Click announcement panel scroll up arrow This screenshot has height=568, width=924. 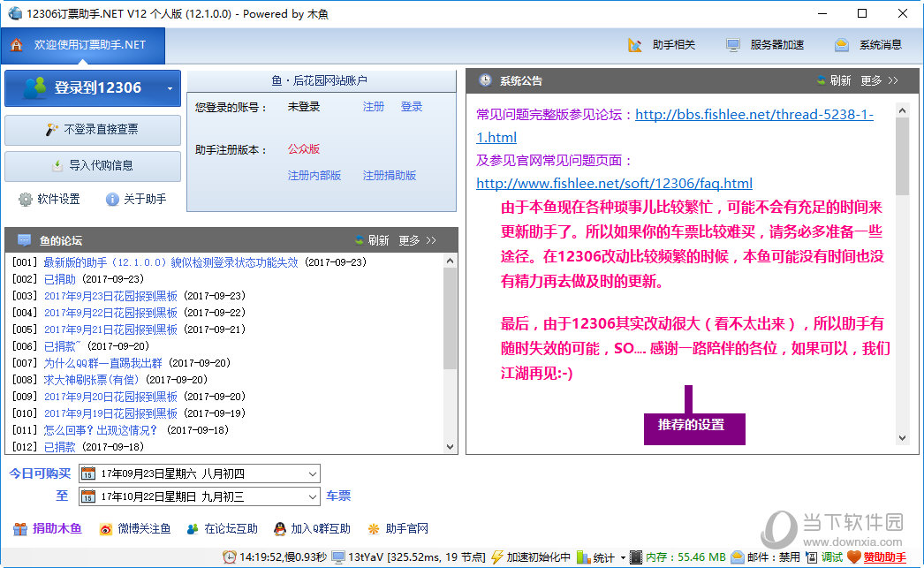click(902, 110)
